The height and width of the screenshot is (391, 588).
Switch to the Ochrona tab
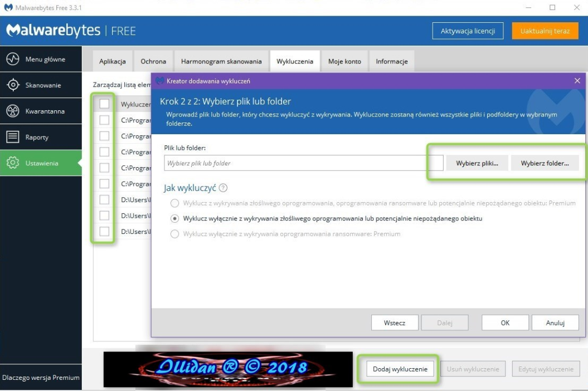pos(153,61)
